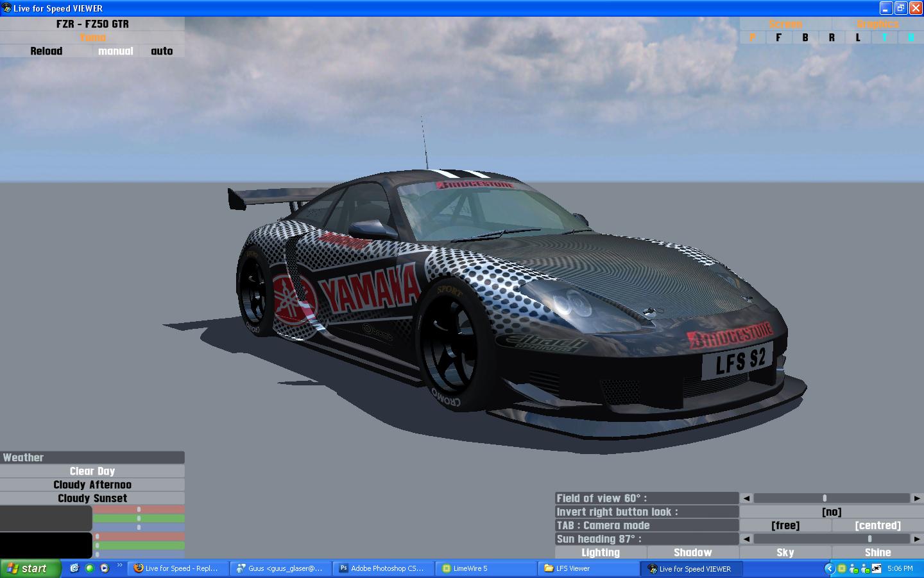The image size is (924, 578).
Task: Click the Sun heading slider track
Action: pos(832,539)
